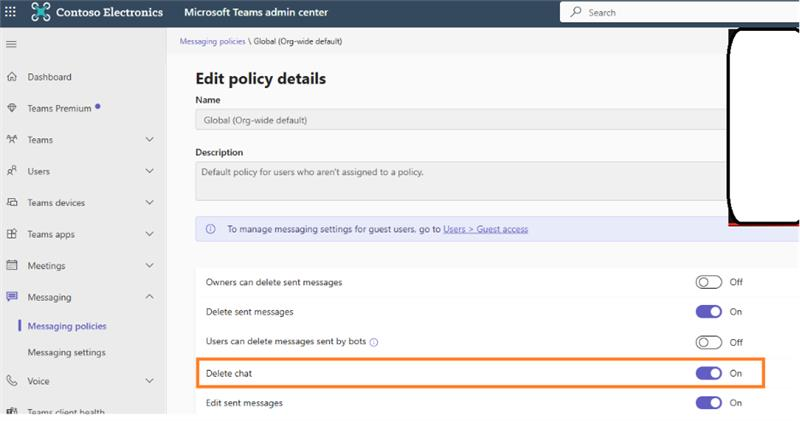Click the Teams Premium diamond icon

(12, 108)
